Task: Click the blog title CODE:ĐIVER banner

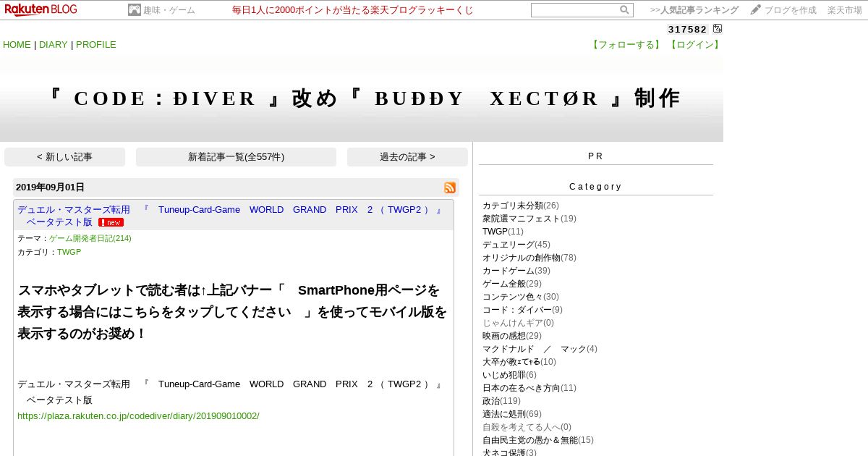Action: (x=362, y=98)
